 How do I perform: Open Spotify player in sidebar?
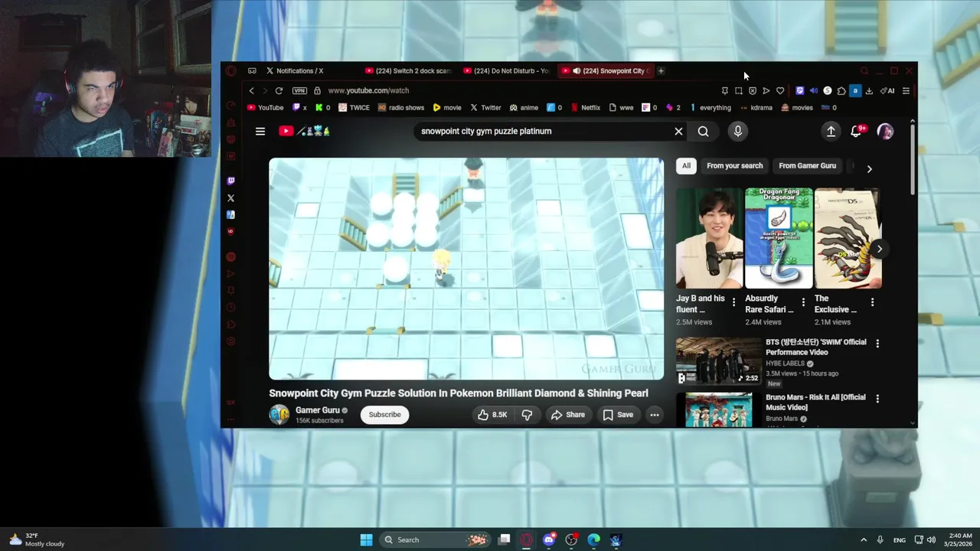(230, 257)
